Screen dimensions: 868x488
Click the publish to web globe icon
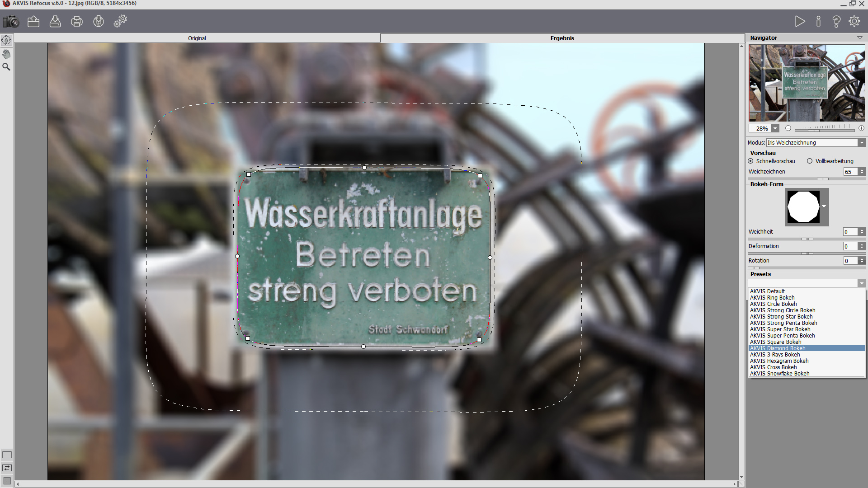click(99, 21)
